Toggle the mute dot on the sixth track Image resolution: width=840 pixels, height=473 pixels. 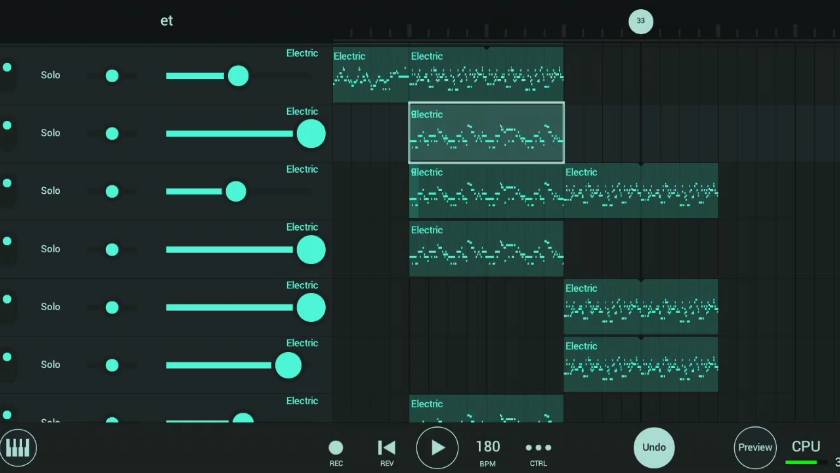pyautogui.click(x=7, y=357)
